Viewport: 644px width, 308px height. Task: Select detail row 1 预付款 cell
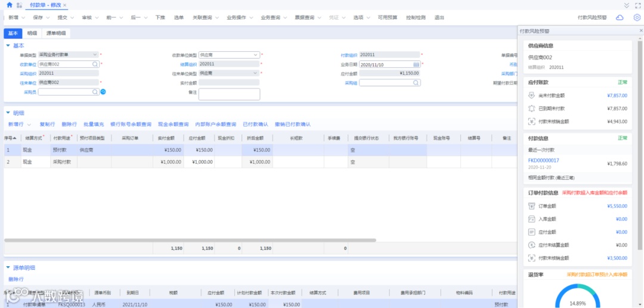(64, 150)
